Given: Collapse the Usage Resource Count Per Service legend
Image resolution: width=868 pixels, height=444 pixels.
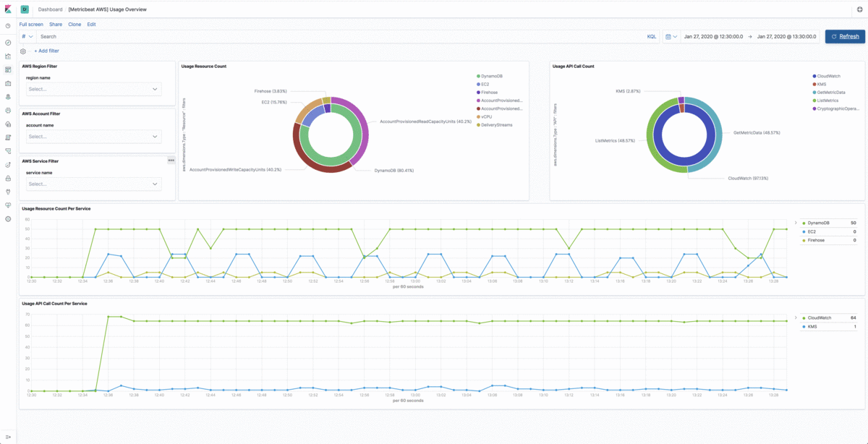Looking at the screenshot, I should coord(796,223).
